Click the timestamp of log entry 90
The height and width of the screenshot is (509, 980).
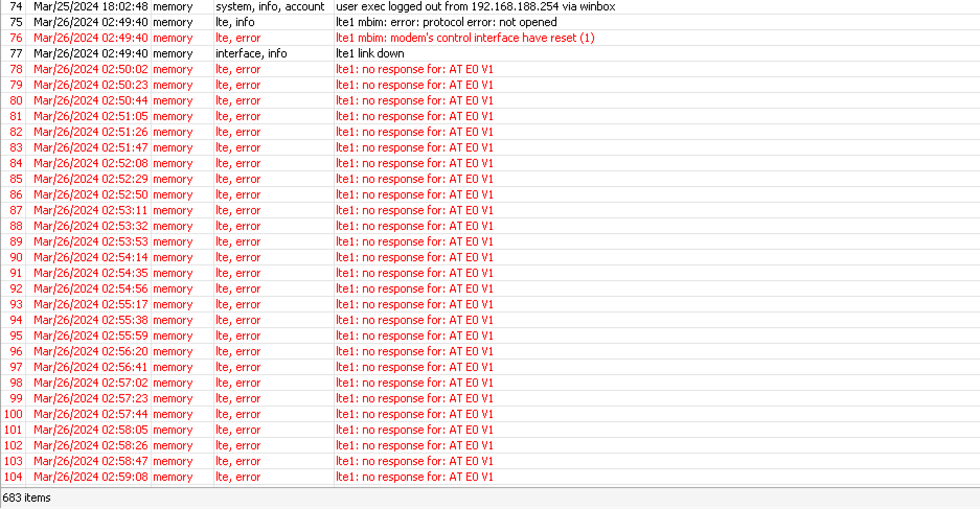click(x=91, y=257)
